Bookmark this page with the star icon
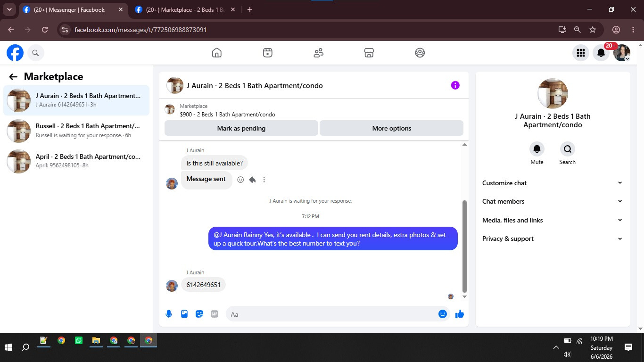The image size is (644, 362). (593, 30)
